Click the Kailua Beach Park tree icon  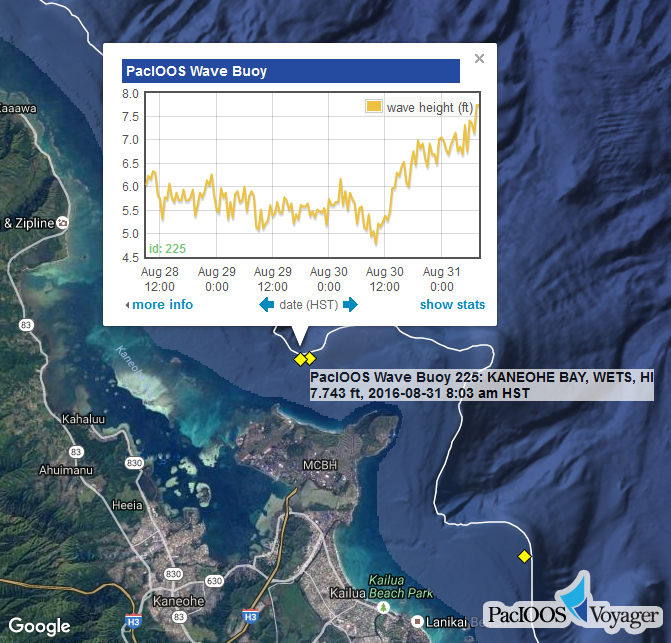point(384,607)
